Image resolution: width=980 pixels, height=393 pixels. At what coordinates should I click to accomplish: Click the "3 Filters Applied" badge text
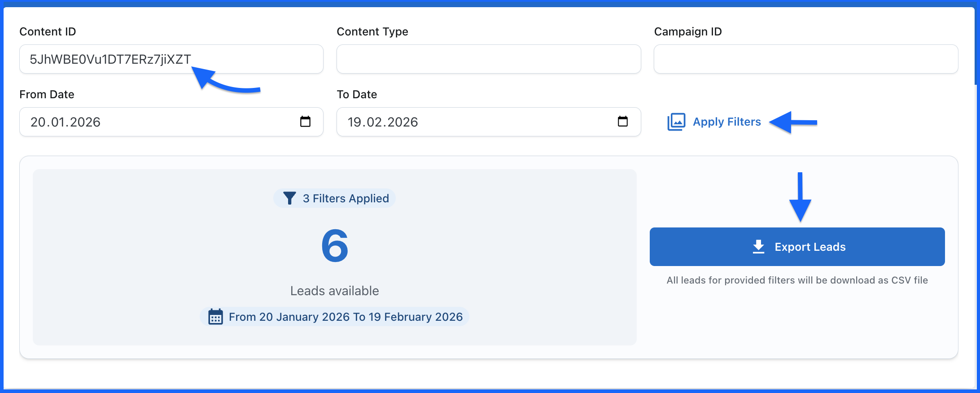pos(346,198)
